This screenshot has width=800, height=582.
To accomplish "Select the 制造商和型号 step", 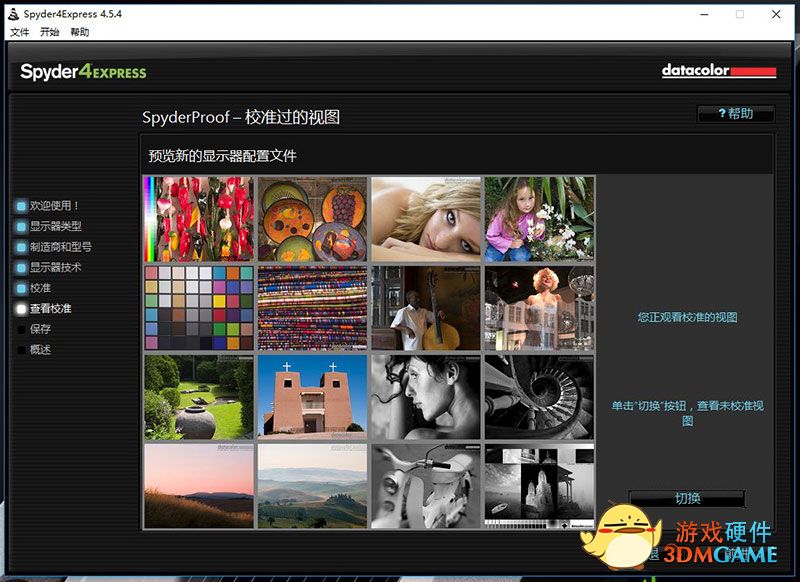I will coord(61,247).
